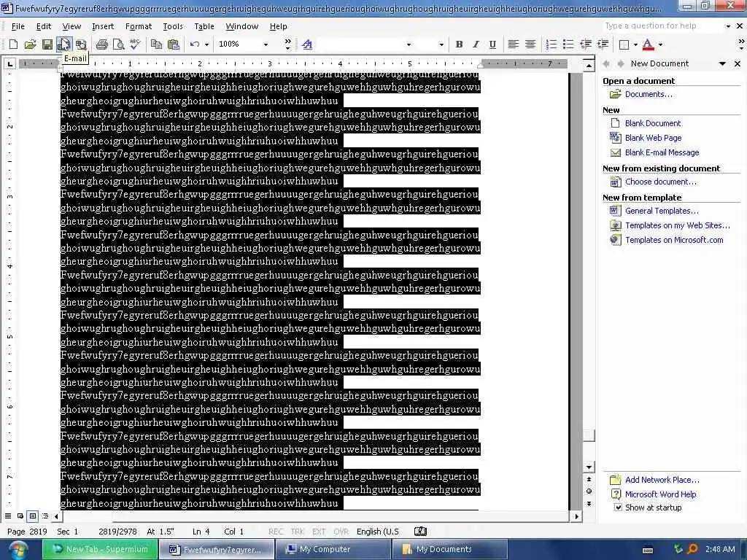Create a new blank document from toolbar
The width and height of the screenshot is (747, 560).
tap(13, 44)
